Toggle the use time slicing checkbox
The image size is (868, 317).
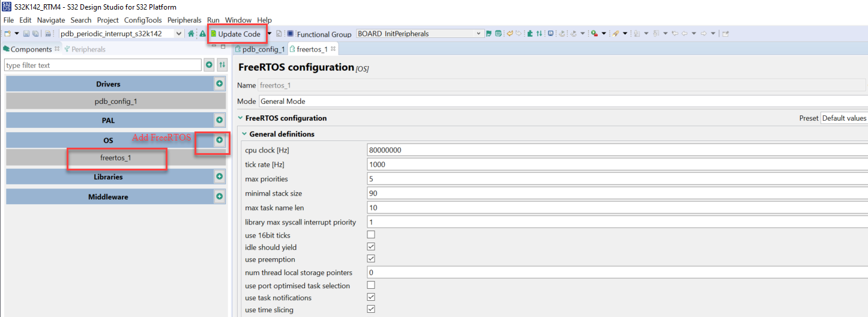click(x=371, y=309)
